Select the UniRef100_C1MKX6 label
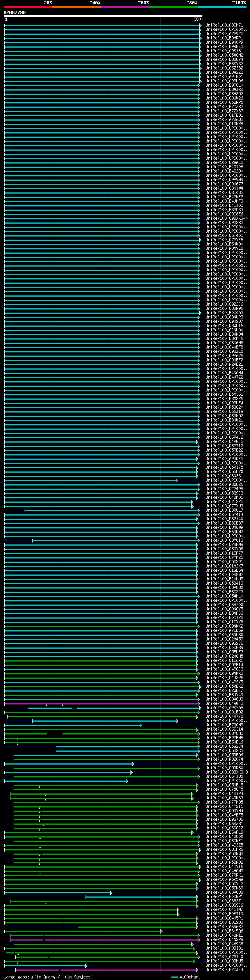Viewport: 250px width, 980px height. tap(224, 124)
